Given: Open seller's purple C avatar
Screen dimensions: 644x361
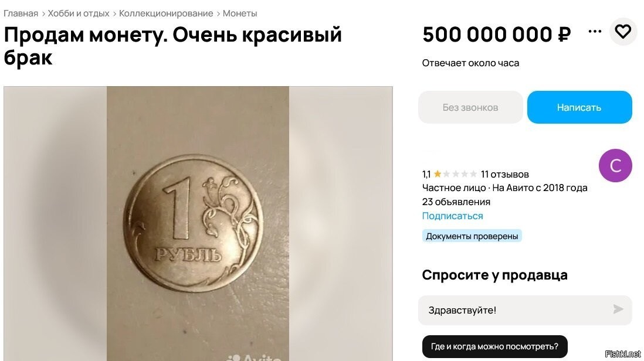Looking at the screenshot, I should [615, 166].
